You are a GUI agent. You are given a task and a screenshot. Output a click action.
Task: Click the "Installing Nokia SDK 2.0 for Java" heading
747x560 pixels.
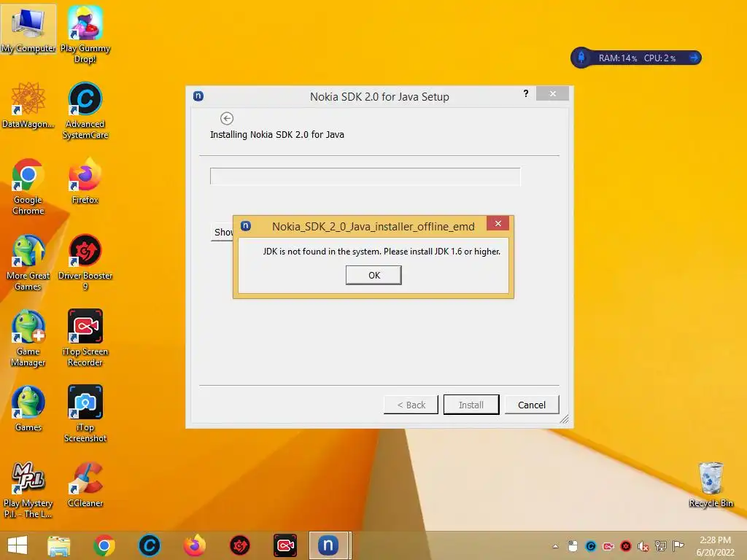pos(276,135)
